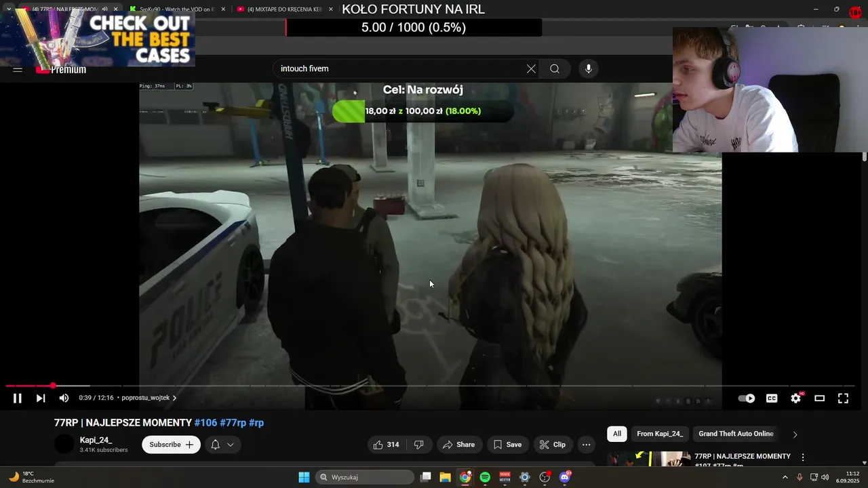Click the tray microphone icon
This screenshot has height=488, width=868.
click(x=800, y=477)
